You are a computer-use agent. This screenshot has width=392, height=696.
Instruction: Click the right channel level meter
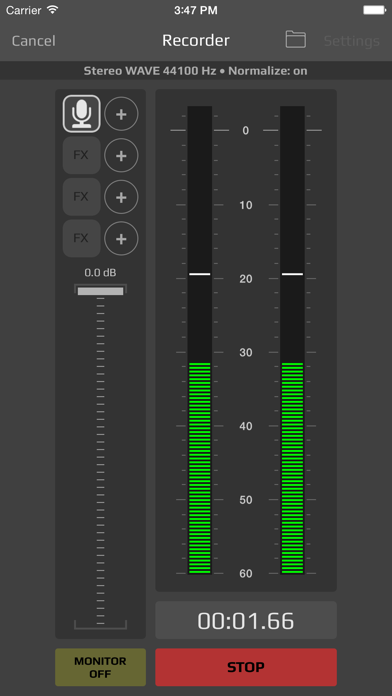coord(292,340)
